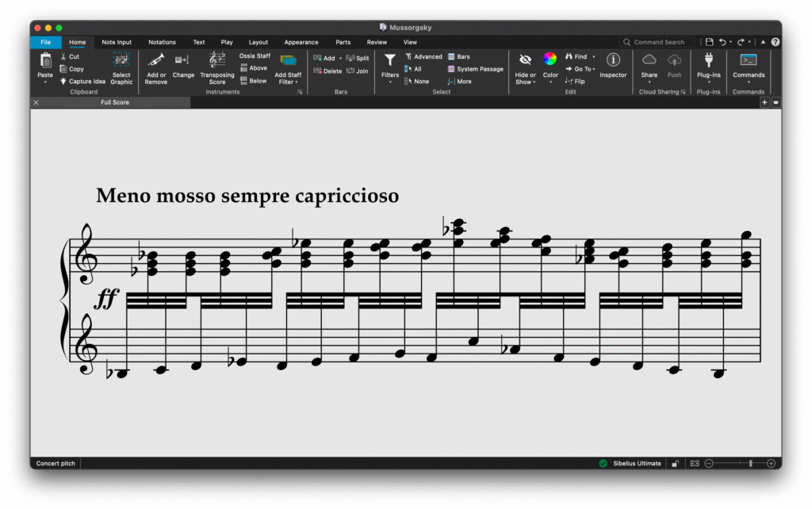
Task: Open the Commands terminal icon
Action: [x=749, y=60]
